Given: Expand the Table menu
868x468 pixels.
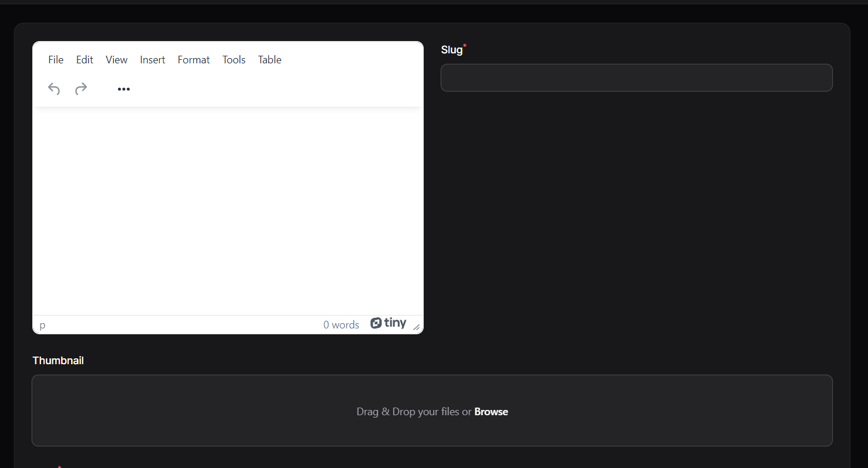Looking at the screenshot, I should pos(269,60).
